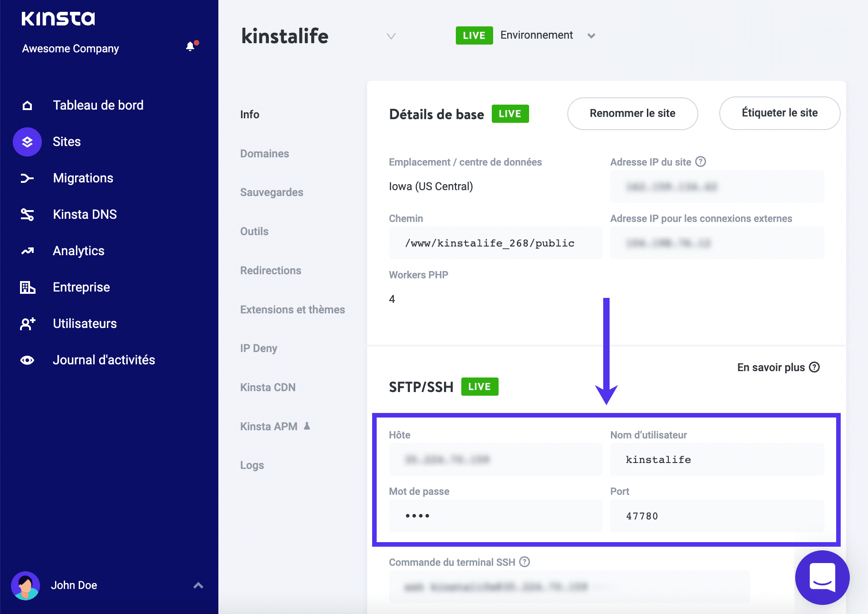Open the Tableau de bord section
Viewport: 868px width, 614px height.
[x=98, y=105]
